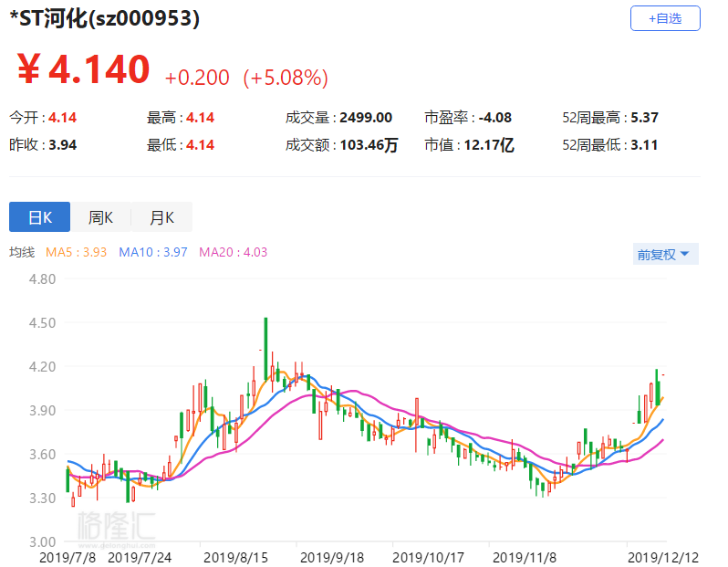The width and height of the screenshot is (728, 567).
Task: Click the tall green candlestick peaking at 4.50
Action: point(266,349)
